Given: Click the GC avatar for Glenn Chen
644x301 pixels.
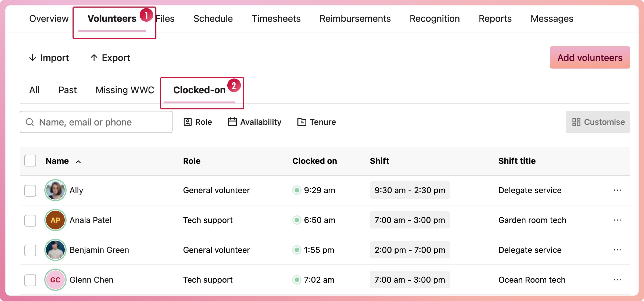Looking at the screenshot, I should [x=55, y=280].
